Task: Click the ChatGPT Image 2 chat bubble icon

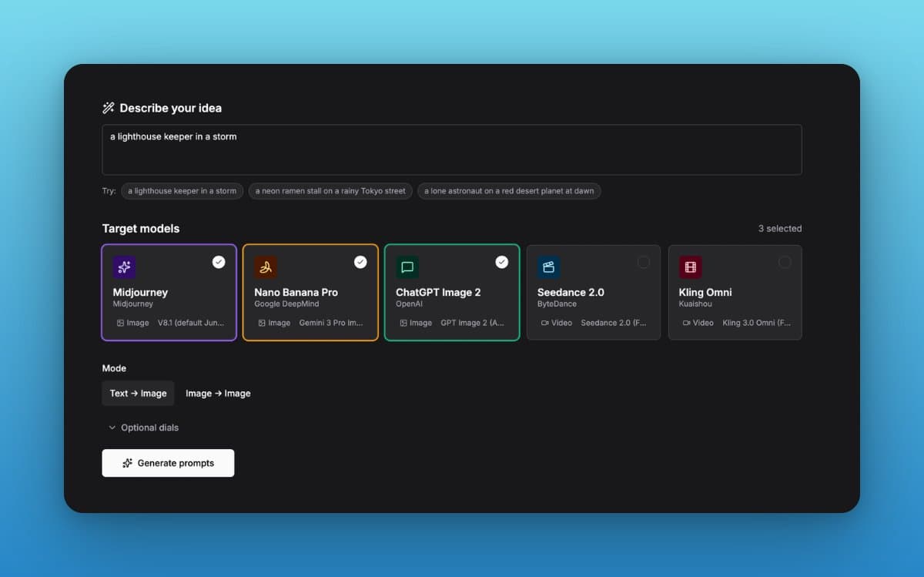Action: [407, 267]
